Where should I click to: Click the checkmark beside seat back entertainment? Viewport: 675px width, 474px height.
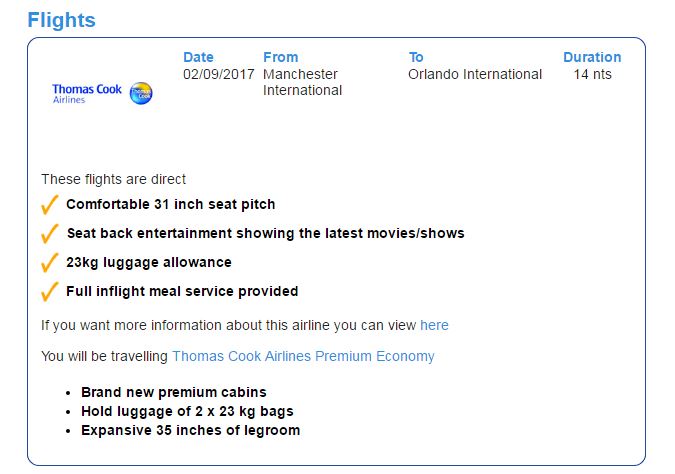click(49, 234)
